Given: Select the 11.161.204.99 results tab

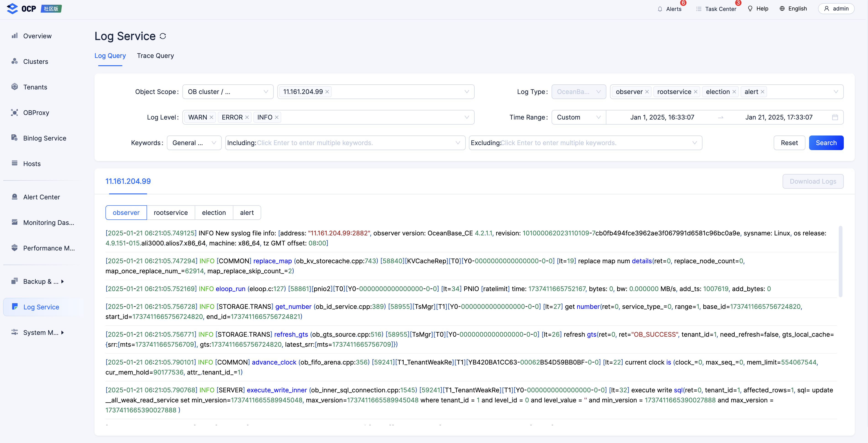Looking at the screenshot, I should [x=128, y=181].
